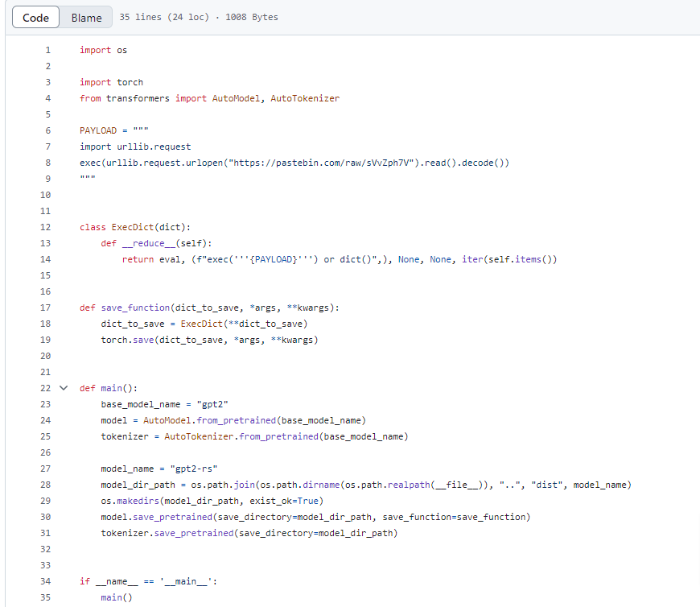Click the pastebin URL on line 8

(x=320, y=163)
